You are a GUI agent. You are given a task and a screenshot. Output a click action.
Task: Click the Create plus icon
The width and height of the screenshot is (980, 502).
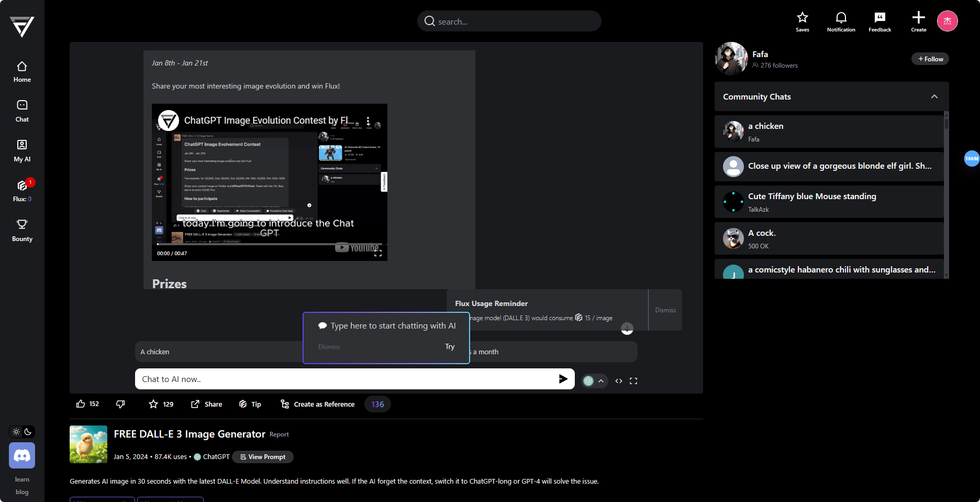coord(918,21)
